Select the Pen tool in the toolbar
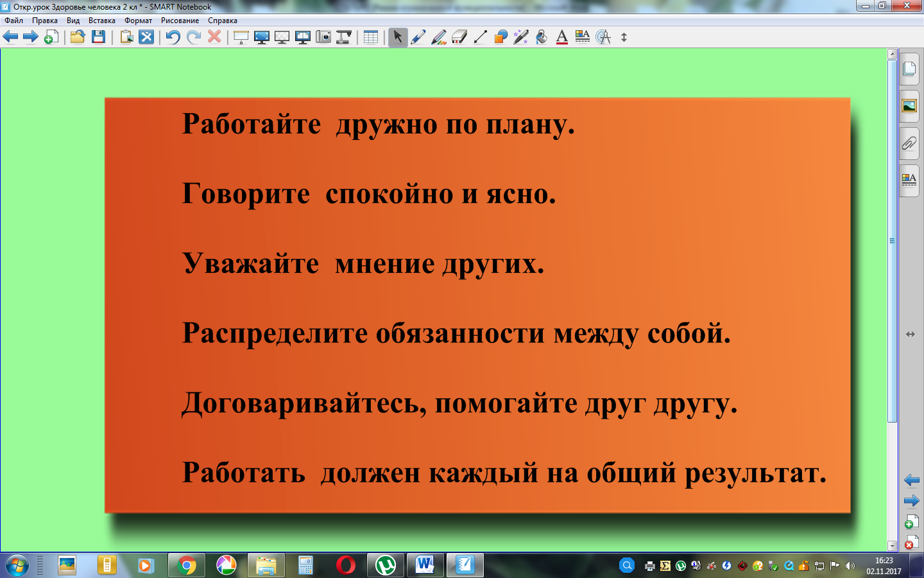The width and height of the screenshot is (924, 578). [x=418, y=37]
